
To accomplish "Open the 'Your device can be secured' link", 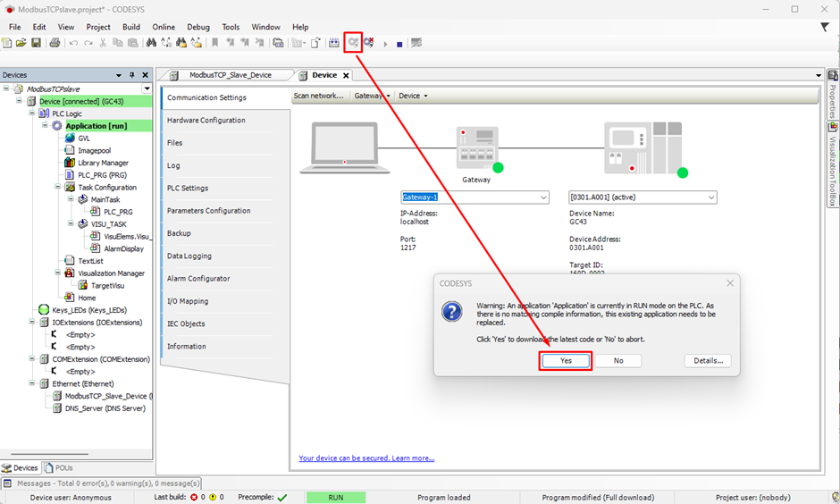I will click(366, 458).
